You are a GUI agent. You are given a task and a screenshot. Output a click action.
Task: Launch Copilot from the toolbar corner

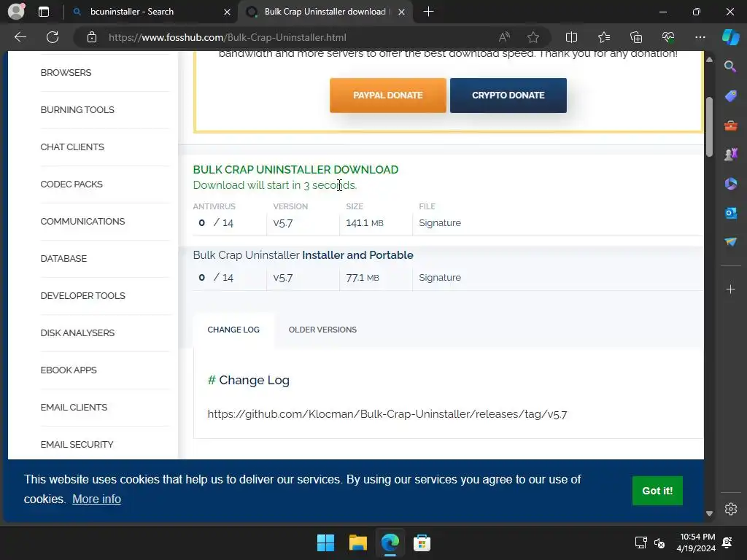[730, 37]
